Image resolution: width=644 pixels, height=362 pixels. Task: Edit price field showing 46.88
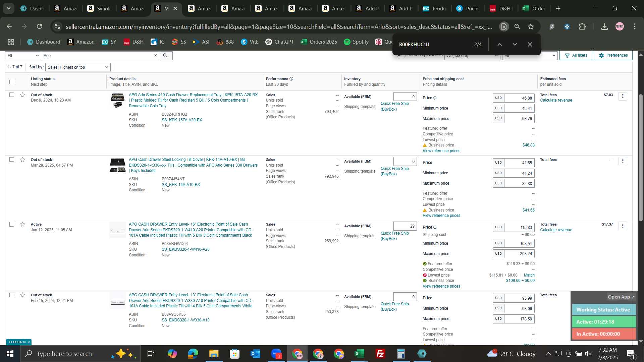519,98
